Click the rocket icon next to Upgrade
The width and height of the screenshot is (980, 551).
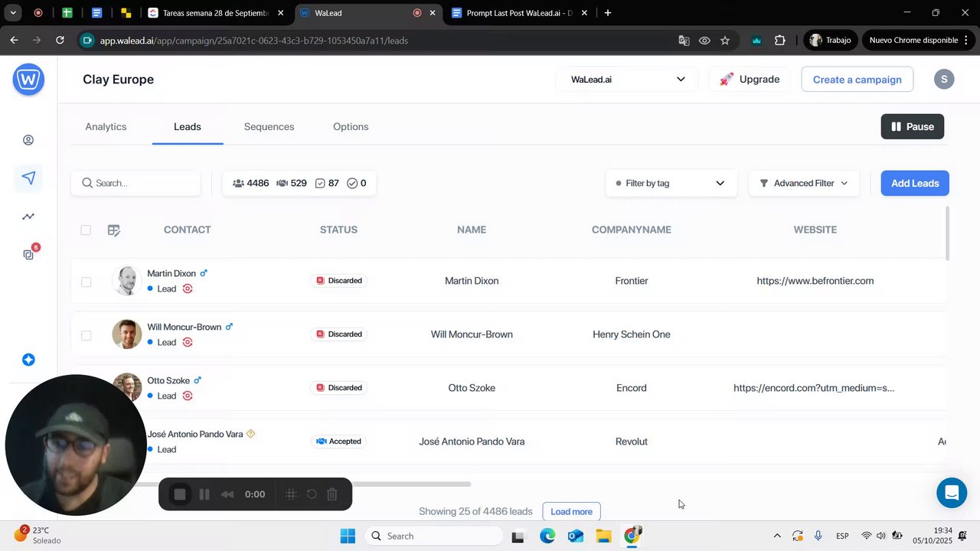pos(727,80)
